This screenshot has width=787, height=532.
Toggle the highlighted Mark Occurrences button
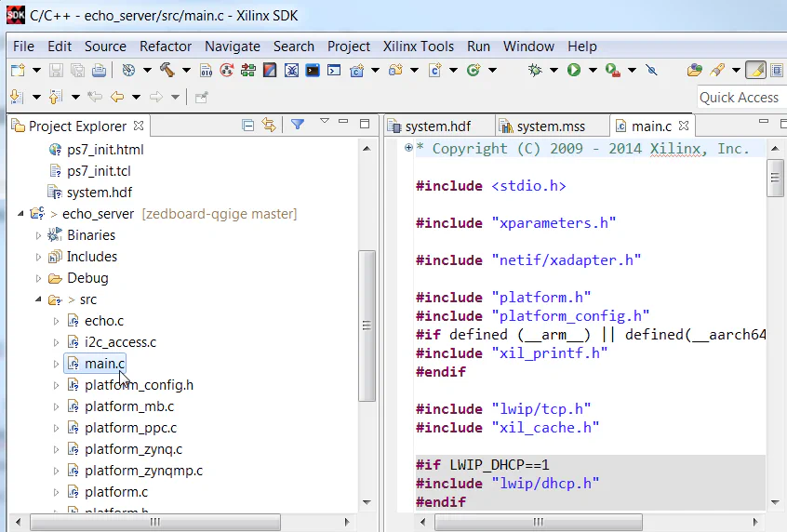pos(755,70)
